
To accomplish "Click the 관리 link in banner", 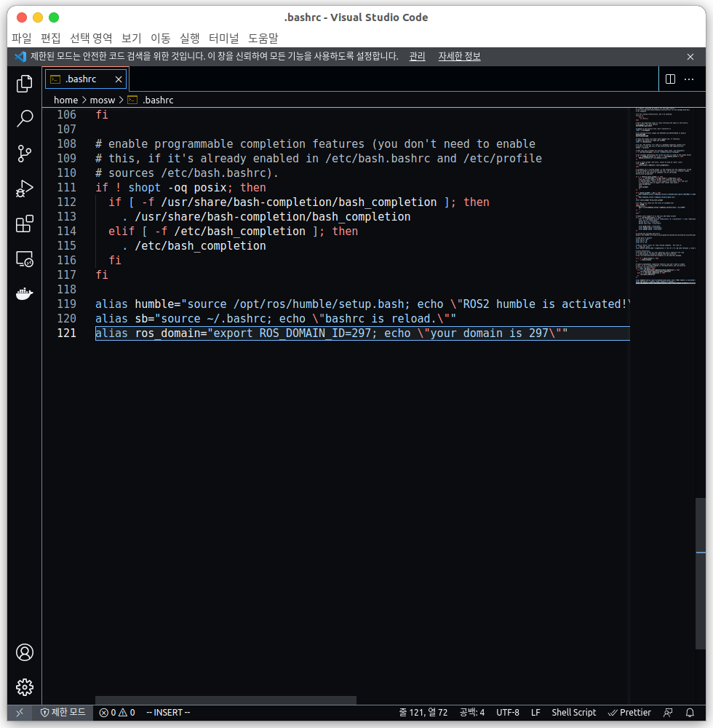I will tap(417, 56).
